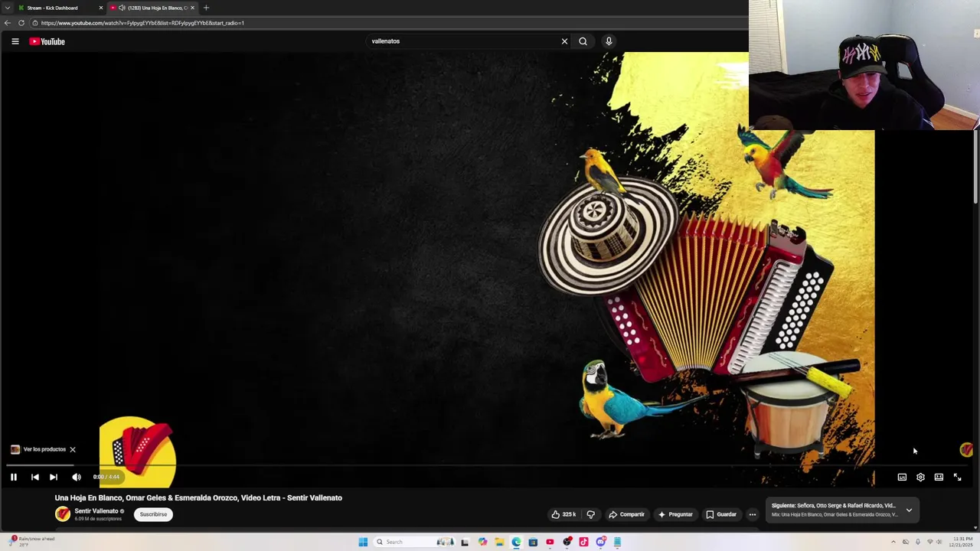The height and width of the screenshot is (551, 980).
Task: Open Sentir Vallenato channel avatar
Action: pyautogui.click(x=63, y=514)
